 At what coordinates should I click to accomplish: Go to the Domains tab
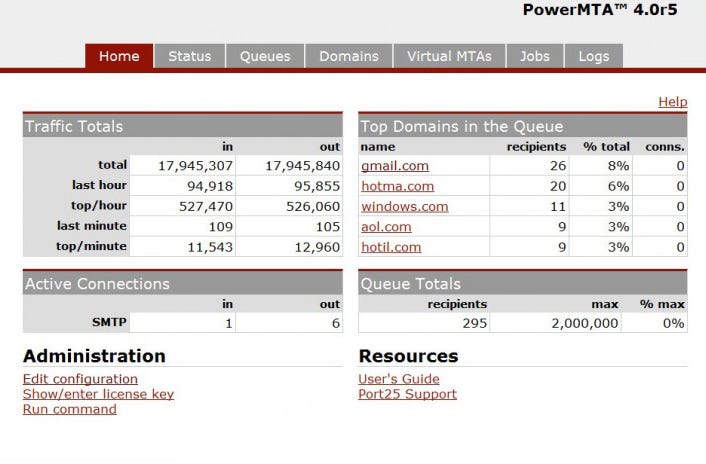point(349,56)
